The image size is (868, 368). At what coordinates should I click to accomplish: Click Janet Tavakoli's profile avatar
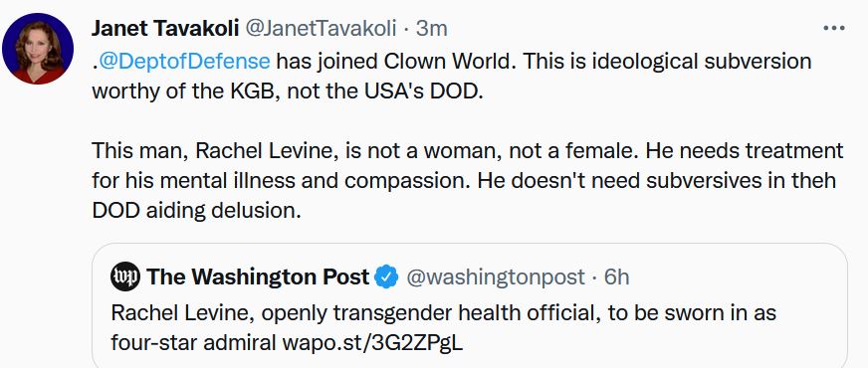point(38,49)
